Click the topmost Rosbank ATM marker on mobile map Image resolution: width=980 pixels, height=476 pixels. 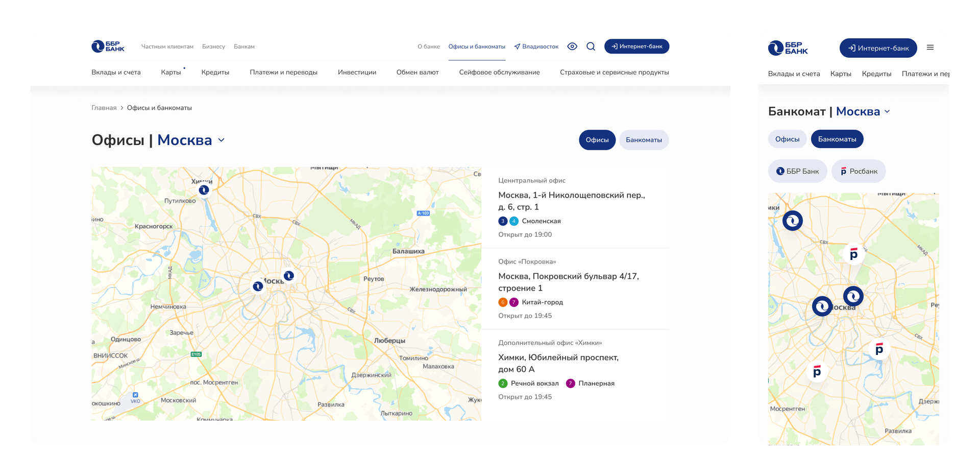(x=853, y=254)
